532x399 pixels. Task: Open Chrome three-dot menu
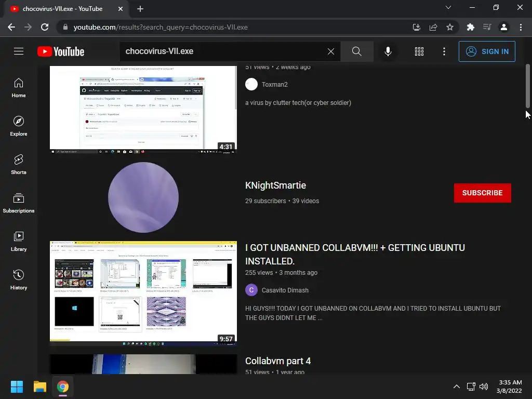coord(521,27)
